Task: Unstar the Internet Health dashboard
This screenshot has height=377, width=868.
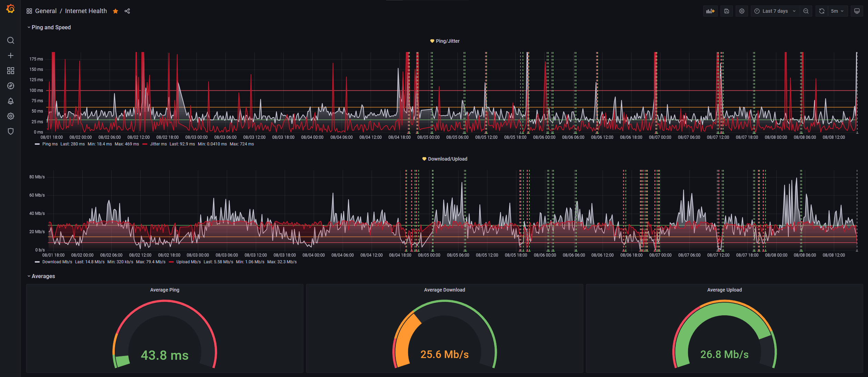Action: [115, 11]
